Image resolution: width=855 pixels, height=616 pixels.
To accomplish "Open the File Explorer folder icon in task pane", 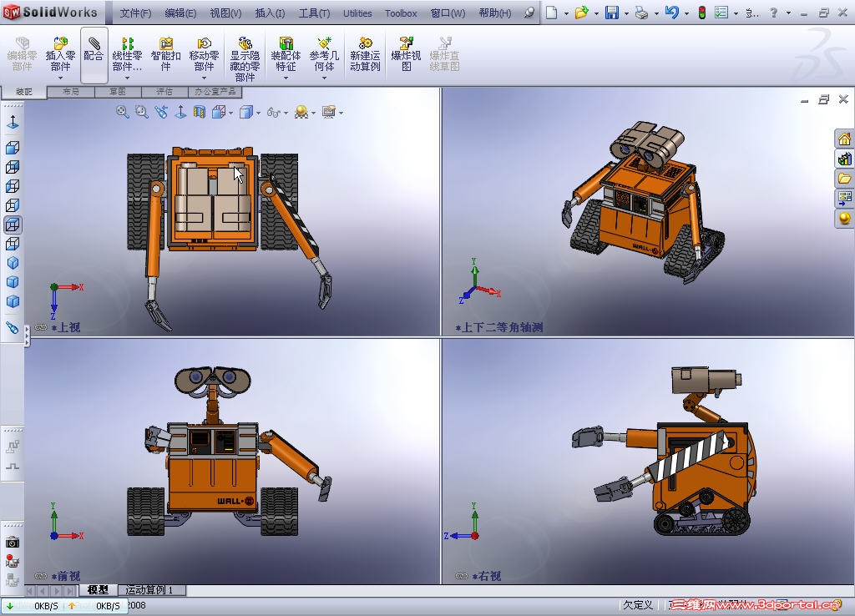I will point(845,179).
